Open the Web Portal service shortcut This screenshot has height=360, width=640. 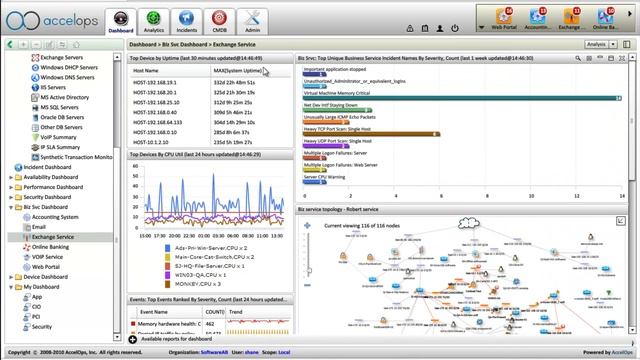coord(504,19)
